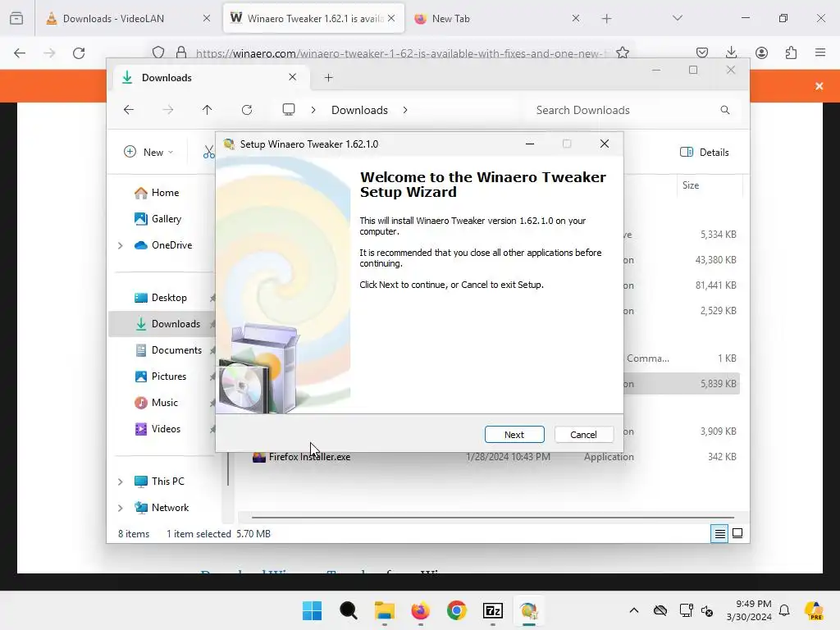Expand the Downloads breadcrumb chevron
Screen dimensions: 840x630
pos(405,110)
